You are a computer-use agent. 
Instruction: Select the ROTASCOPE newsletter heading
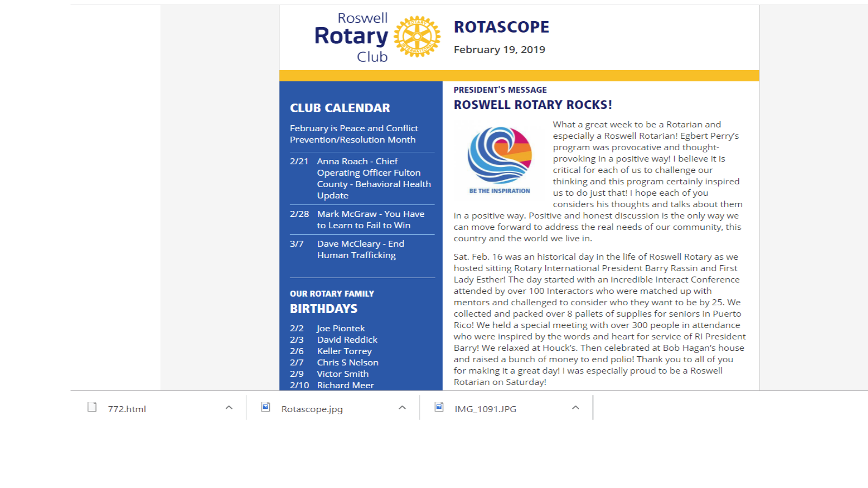tap(501, 27)
